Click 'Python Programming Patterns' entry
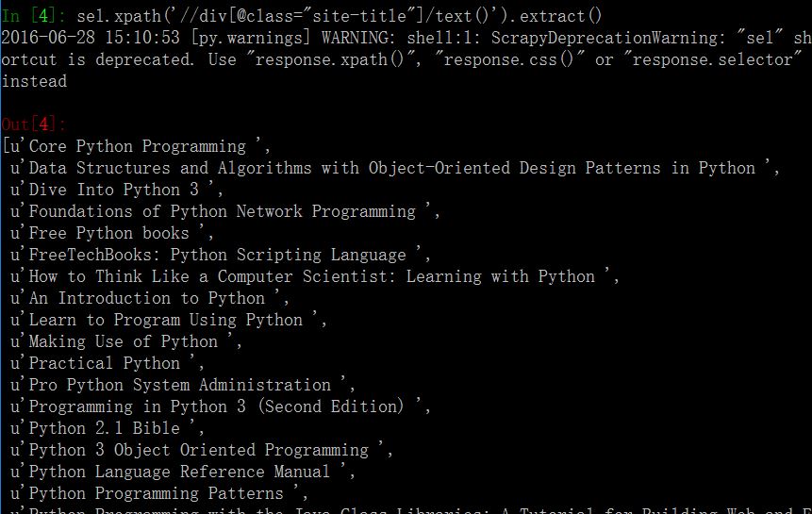 157,494
